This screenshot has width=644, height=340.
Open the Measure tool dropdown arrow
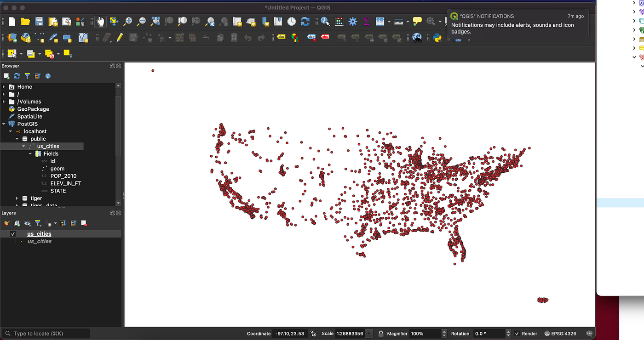pyautogui.click(x=408, y=22)
